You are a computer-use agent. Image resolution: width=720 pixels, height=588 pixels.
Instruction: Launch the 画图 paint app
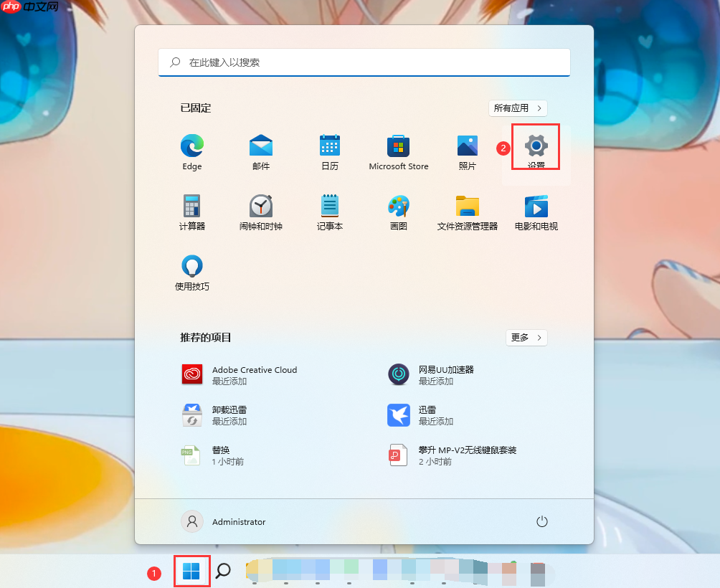pyautogui.click(x=398, y=207)
